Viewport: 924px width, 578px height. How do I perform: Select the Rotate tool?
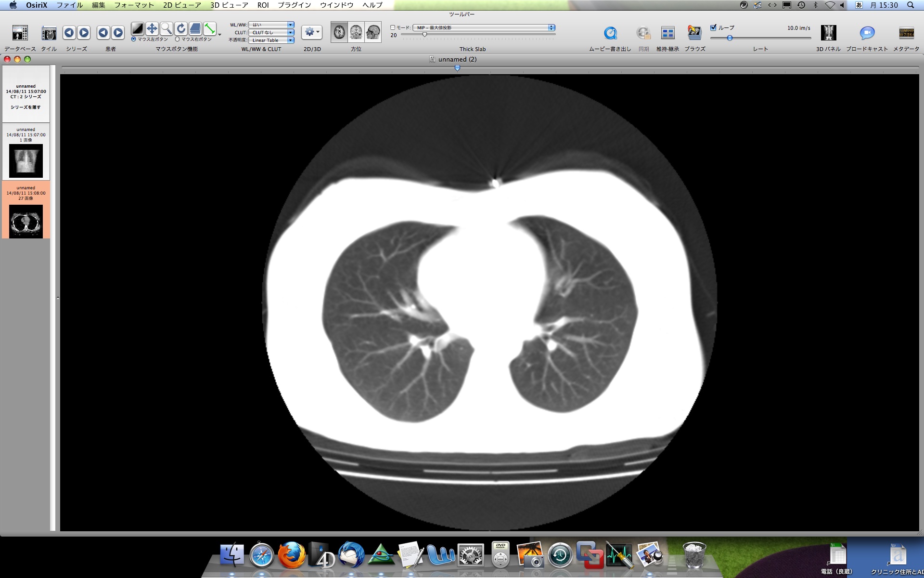pyautogui.click(x=181, y=29)
